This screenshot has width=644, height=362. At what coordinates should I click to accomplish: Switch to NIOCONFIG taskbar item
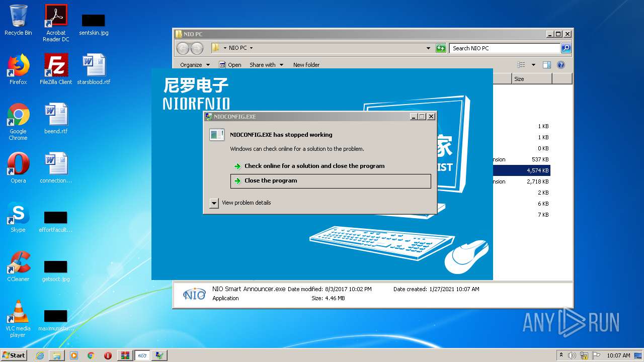coord(159,355)
